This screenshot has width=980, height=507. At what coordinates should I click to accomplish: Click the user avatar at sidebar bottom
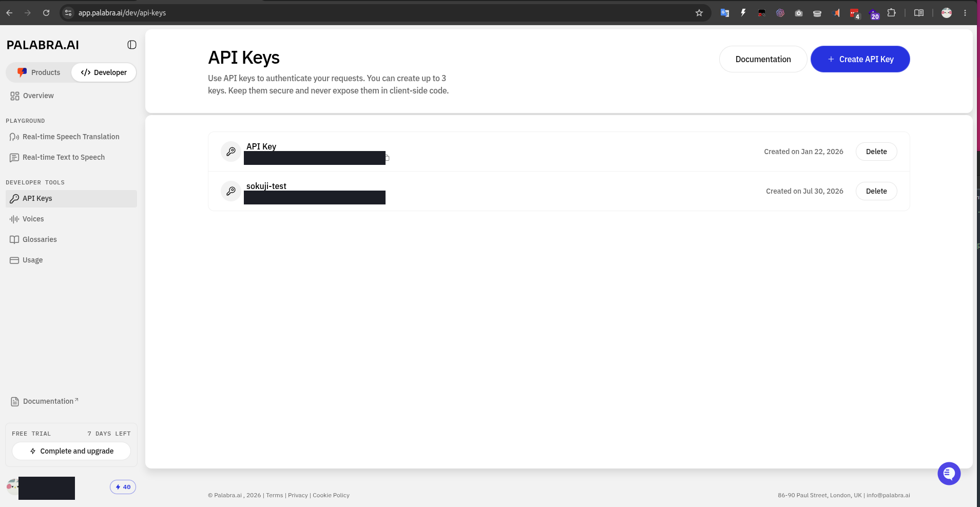12,486
